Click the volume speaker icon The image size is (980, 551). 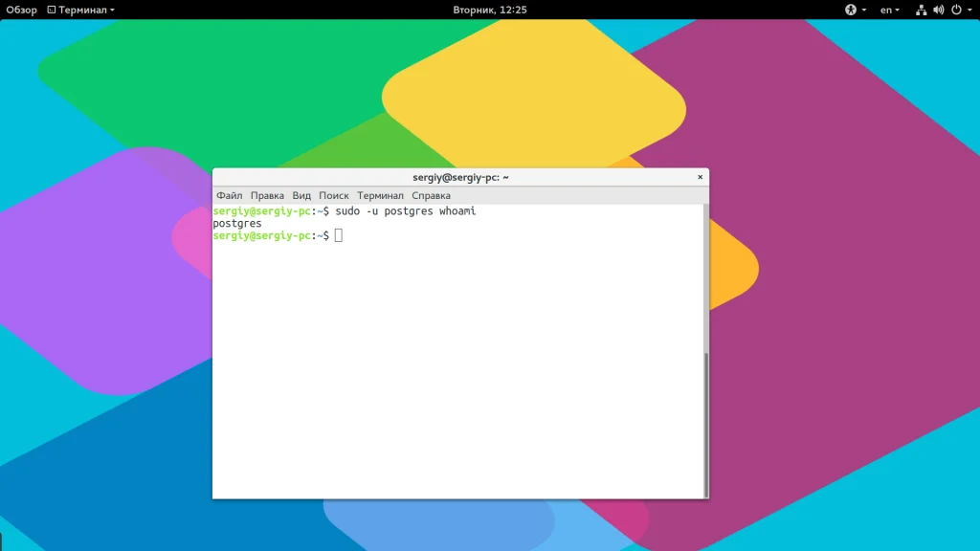click(938, 10)
